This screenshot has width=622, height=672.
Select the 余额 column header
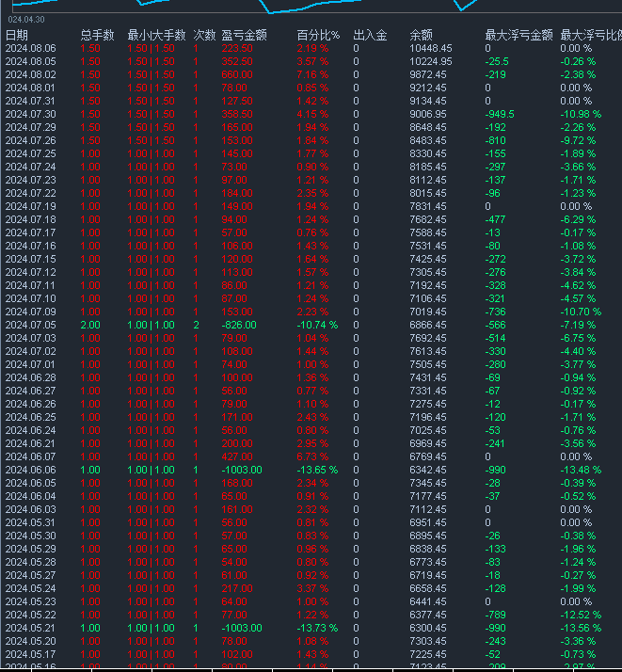[422, 35]
